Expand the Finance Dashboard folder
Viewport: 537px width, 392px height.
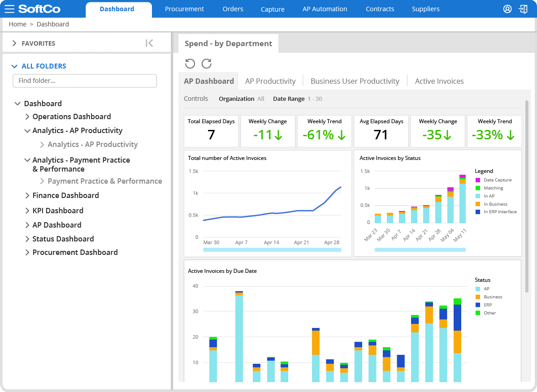point(27,195)
